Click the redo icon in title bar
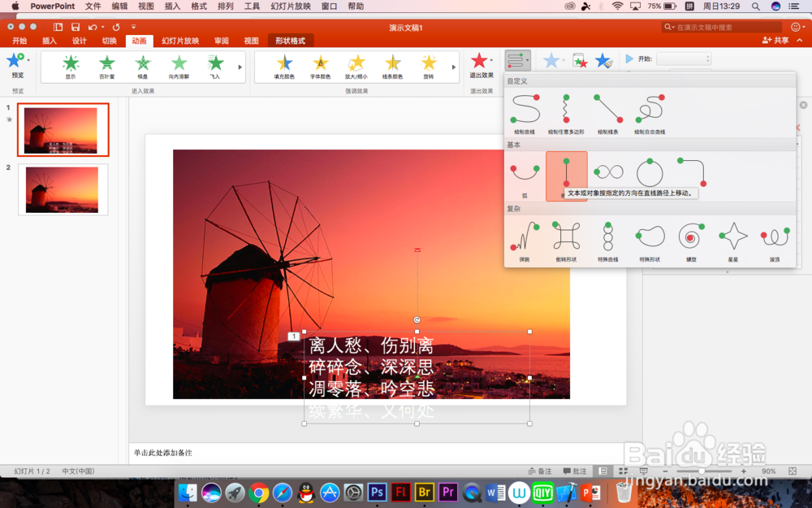Screen dimensions: 812x508 click(116, 27)
